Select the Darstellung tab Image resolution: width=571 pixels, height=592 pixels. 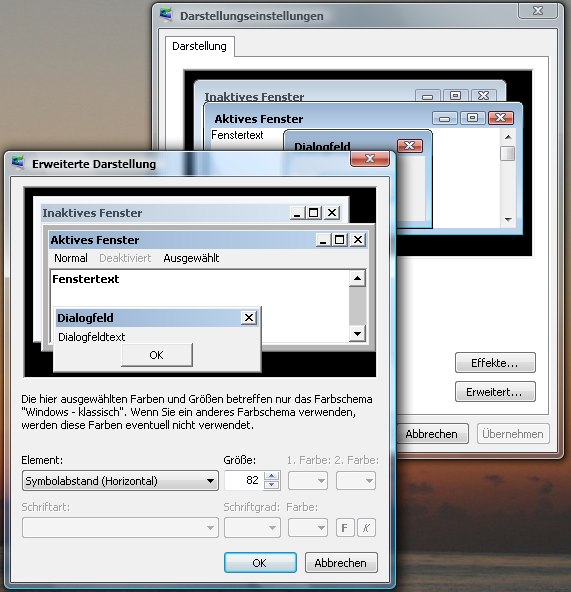pos(199,46)
